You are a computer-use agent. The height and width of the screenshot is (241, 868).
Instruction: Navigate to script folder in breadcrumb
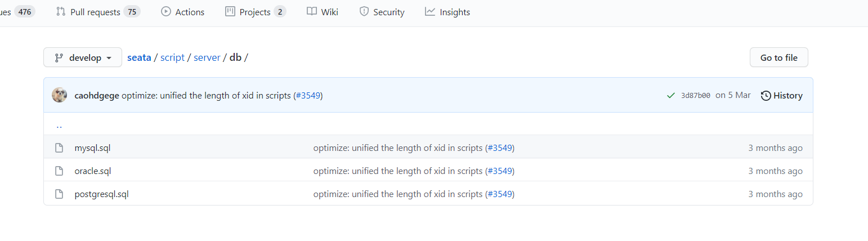point(172,57)
